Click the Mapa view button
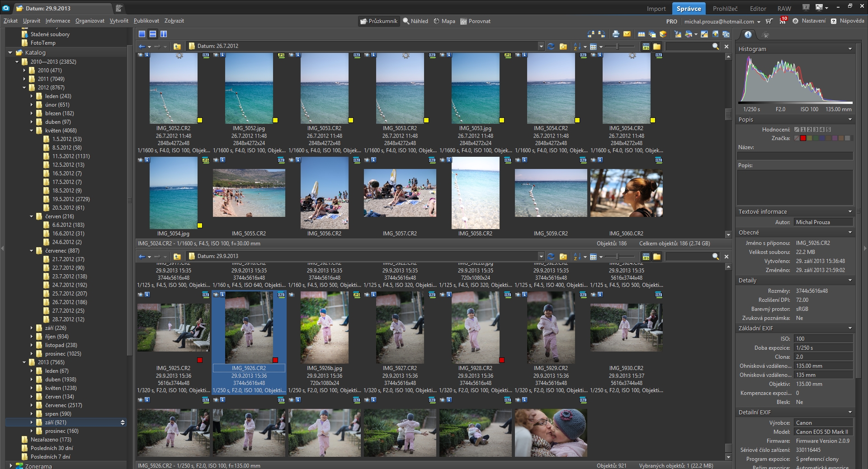This screenshot has width=868, height=469. point(444,21)
